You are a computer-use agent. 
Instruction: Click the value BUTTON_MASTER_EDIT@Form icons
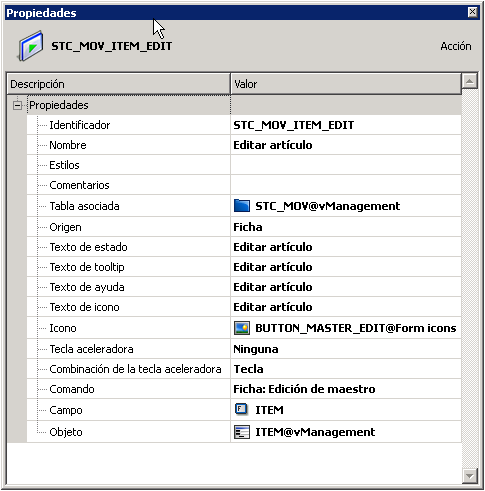[356, 328]
